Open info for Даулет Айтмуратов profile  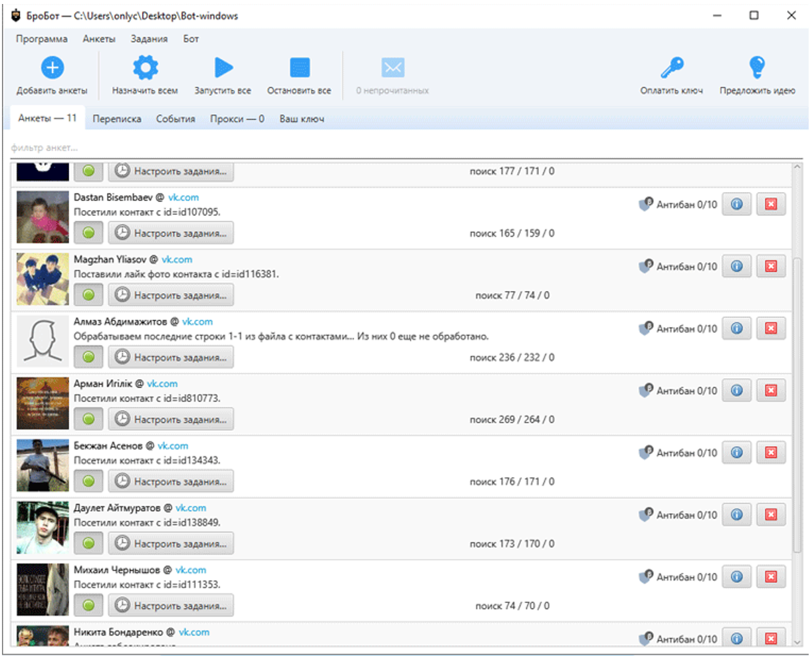(x=736, y=514)
